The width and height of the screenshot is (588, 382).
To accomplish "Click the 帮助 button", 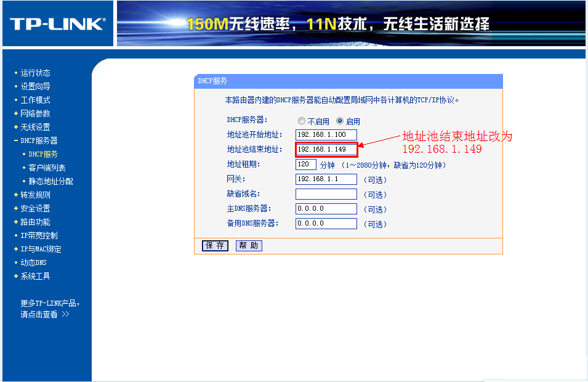I will point(249,246).
